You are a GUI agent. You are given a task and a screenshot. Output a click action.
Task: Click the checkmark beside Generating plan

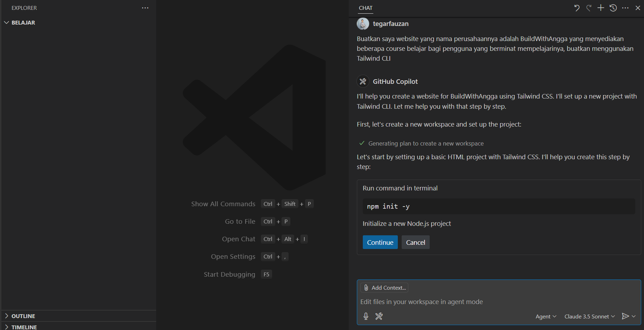pyautogui.click(x=362, y=143)
